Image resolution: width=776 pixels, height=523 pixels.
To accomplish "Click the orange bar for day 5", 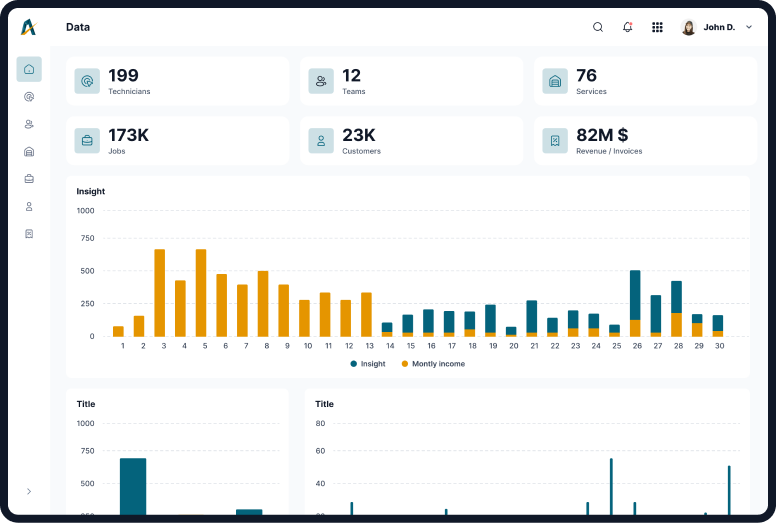I will click(x=201, y=293).
